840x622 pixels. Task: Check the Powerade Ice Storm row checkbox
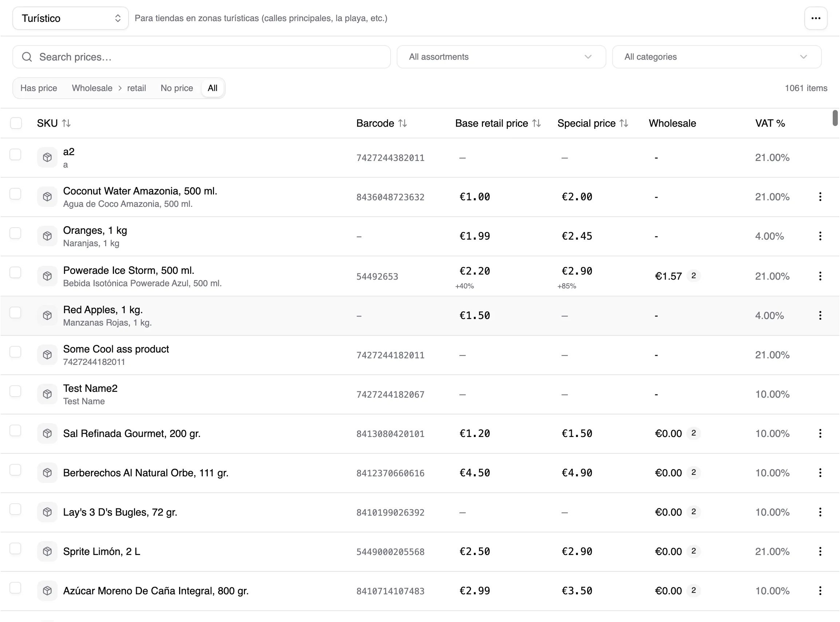point(15,273)
